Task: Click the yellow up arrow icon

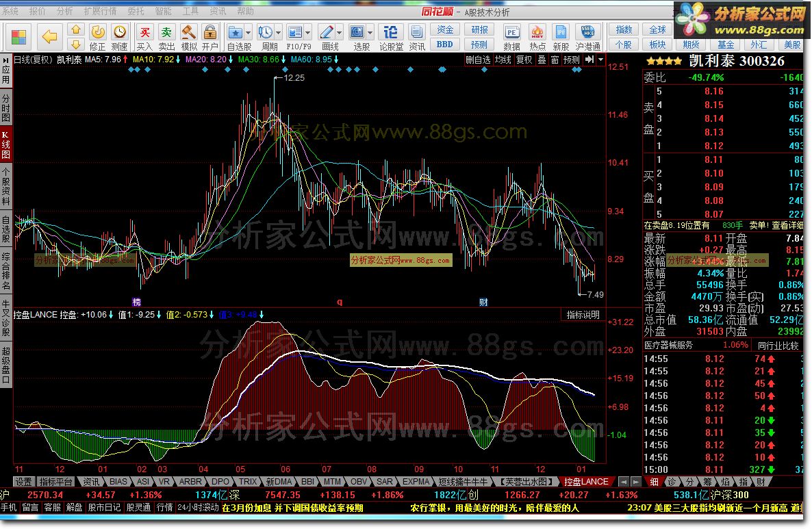Action: click(75, 30)
